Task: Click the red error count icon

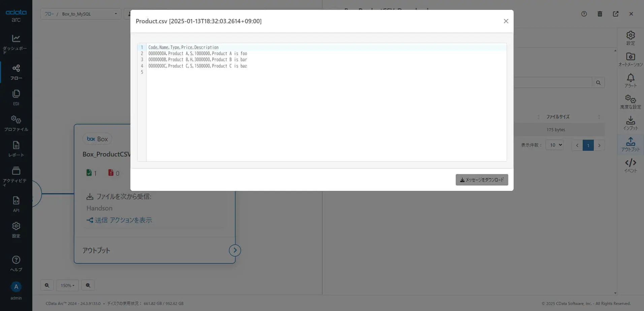Action: [111, 173]
